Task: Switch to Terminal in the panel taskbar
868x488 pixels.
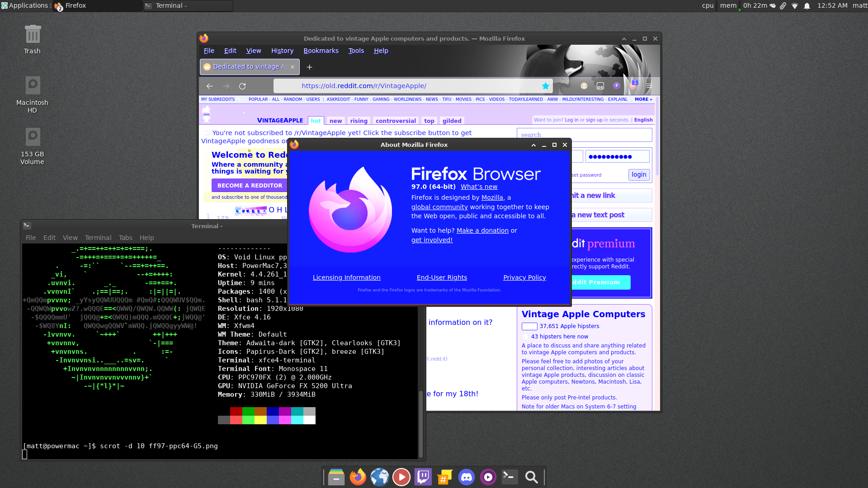Action: [188, 6]
